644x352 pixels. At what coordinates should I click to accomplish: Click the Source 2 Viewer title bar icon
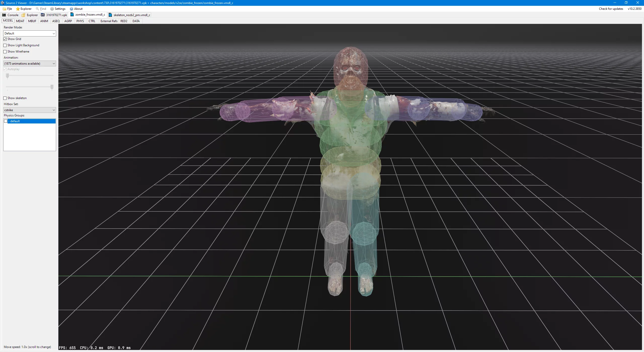tap(3, 3)
